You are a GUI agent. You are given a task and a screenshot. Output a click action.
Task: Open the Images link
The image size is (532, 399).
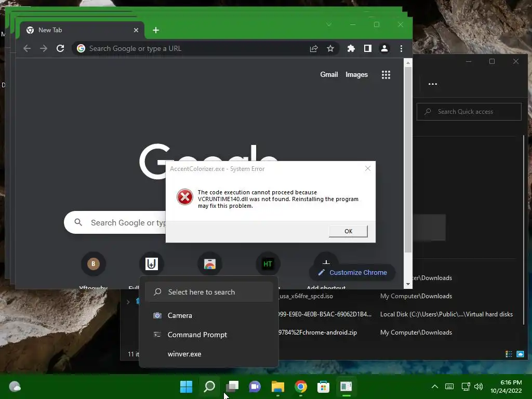click(x=356, y=75)
